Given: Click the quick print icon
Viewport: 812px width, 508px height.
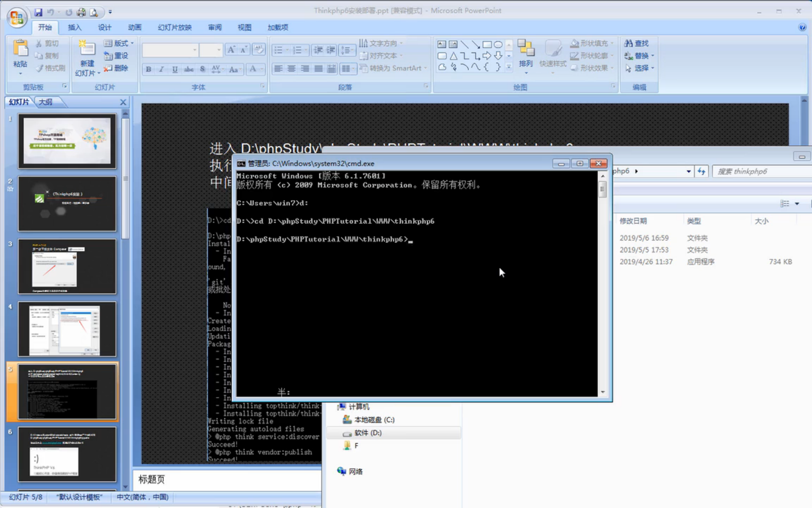Looking at the screenshot, I should pos(81,12).
